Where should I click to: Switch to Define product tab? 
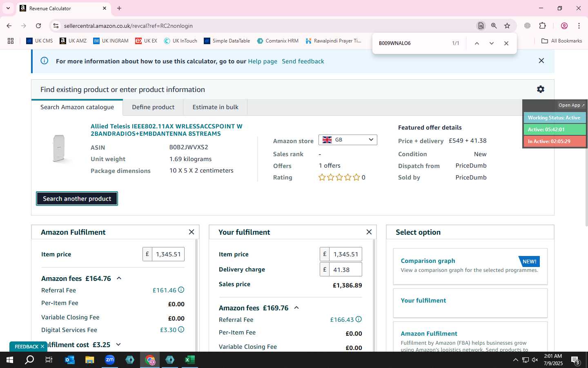tap(153, 107)
